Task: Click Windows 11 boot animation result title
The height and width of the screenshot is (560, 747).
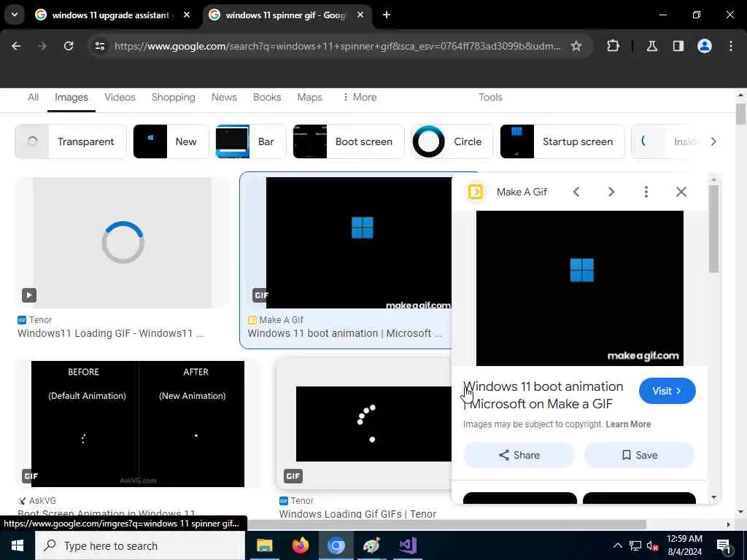Action: pos(344,333)
